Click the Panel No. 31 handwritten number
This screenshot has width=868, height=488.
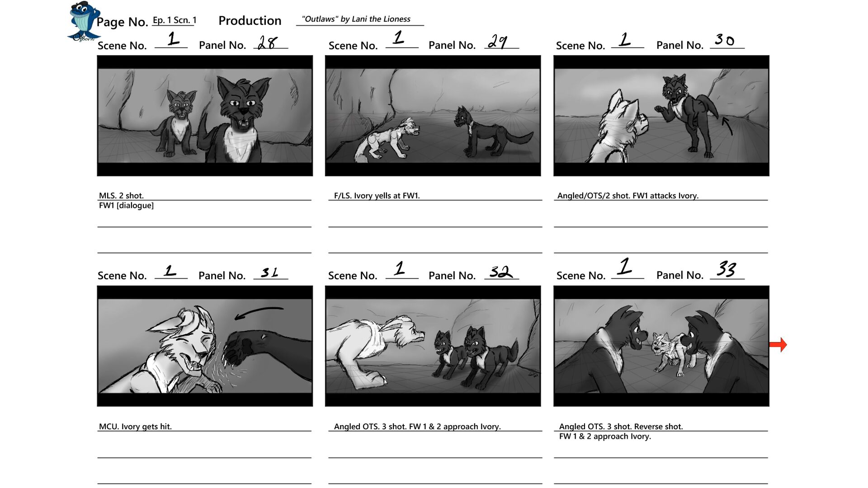(270, 272)
